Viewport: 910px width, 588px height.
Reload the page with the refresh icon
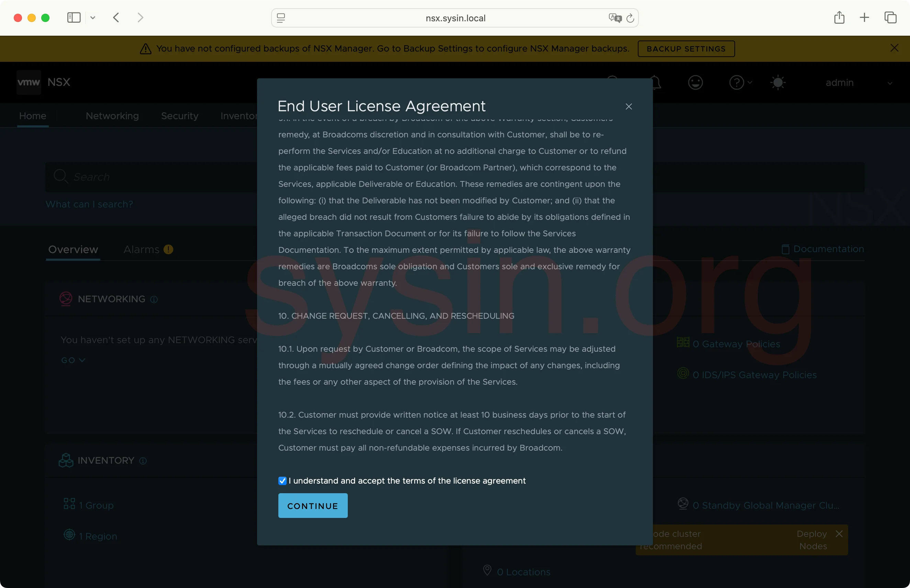point(630,18)
